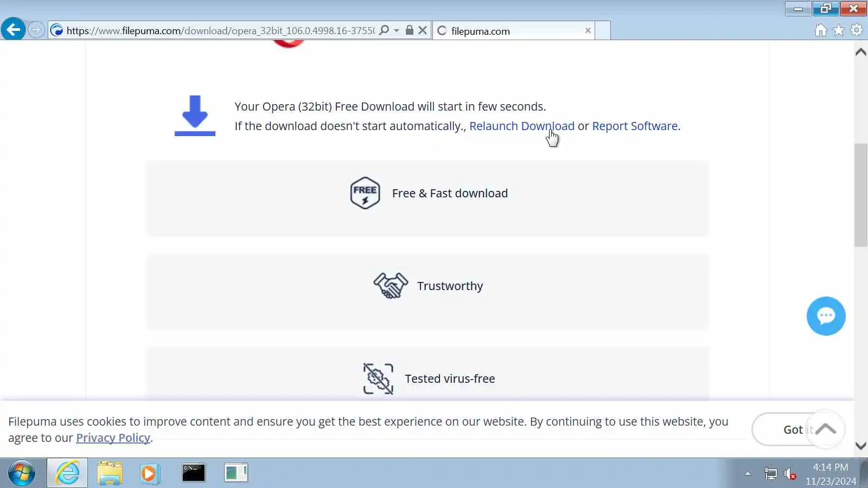Click the Trustworthy handshake icon

pos(391,286)
